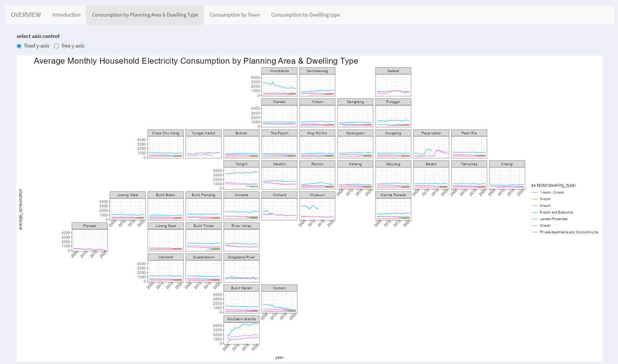
Task: Click the Southern Islands chart panel
Action: tap(241, 333)
